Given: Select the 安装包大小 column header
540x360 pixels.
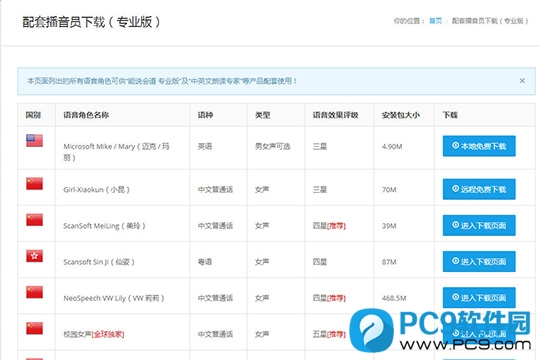Looking at the screenshot, I should click(401, 115).
